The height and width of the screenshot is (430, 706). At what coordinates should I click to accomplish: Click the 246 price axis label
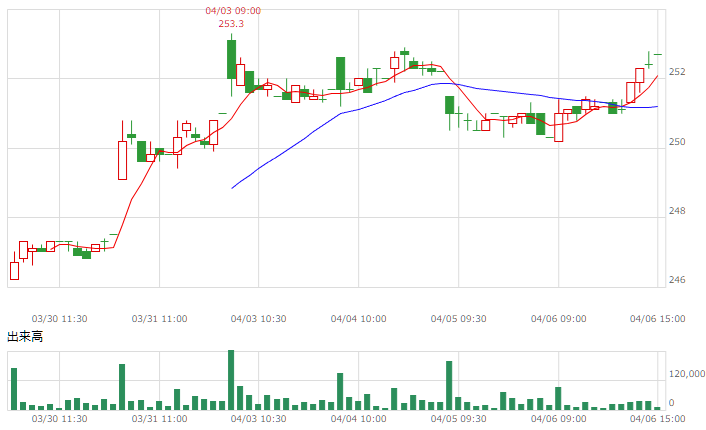[x=677, y=280]
